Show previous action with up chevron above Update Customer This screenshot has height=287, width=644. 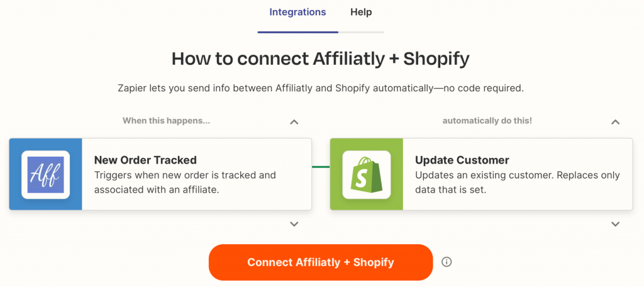615,121
